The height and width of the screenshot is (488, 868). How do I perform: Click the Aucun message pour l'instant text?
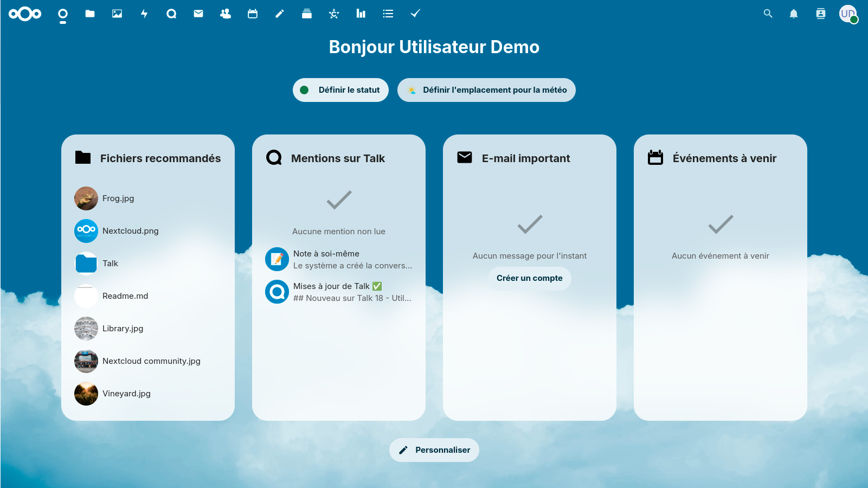coord(530,256)
